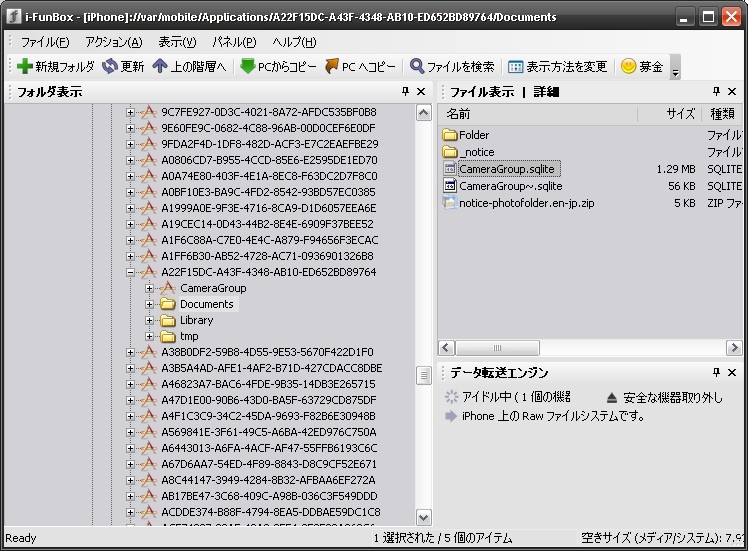748x551 pixels.
Task: Expand the Documents tree node
Action: point(149,304)
